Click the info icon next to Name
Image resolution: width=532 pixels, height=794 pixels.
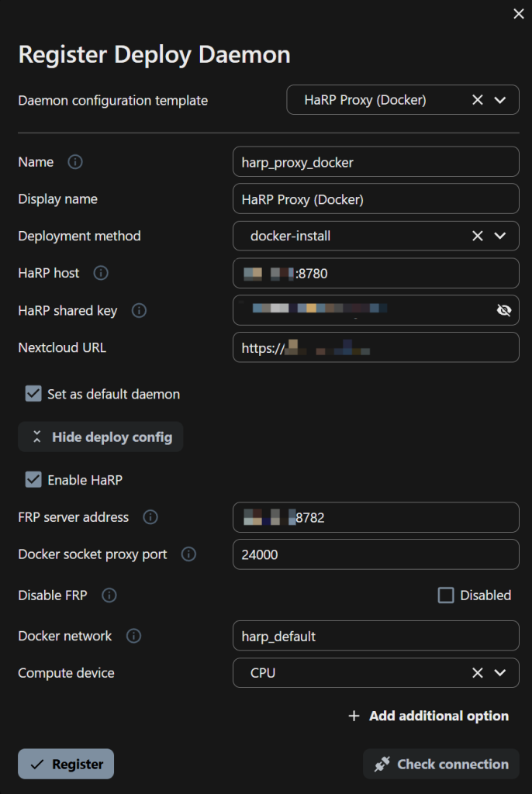tap(75, 162)
